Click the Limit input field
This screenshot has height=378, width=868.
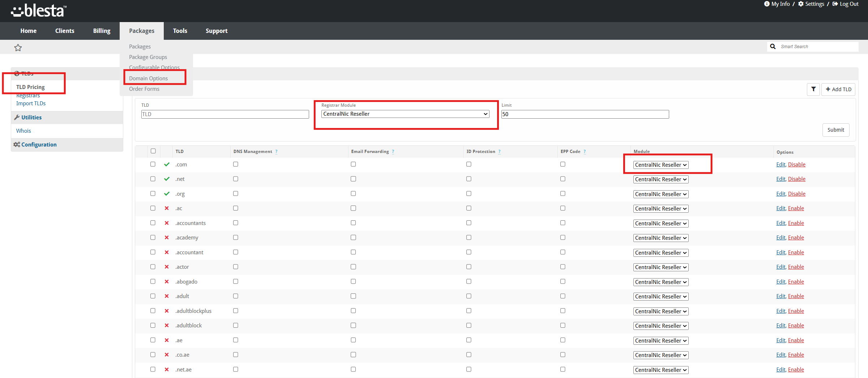[x=585, y=114]
